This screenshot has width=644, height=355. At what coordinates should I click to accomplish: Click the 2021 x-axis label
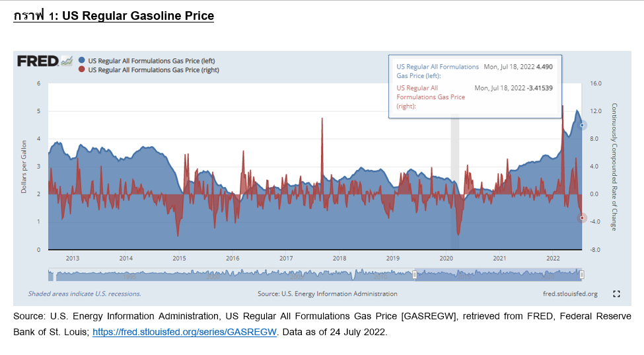click(x=499, y=258)
